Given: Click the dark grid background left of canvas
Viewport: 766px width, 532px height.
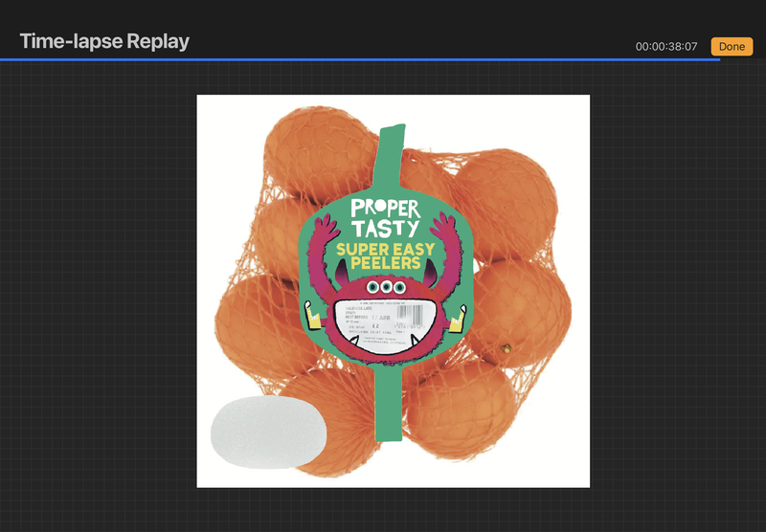Looking at the screenshot, I should pyautogui.click(x=96, y=287).
